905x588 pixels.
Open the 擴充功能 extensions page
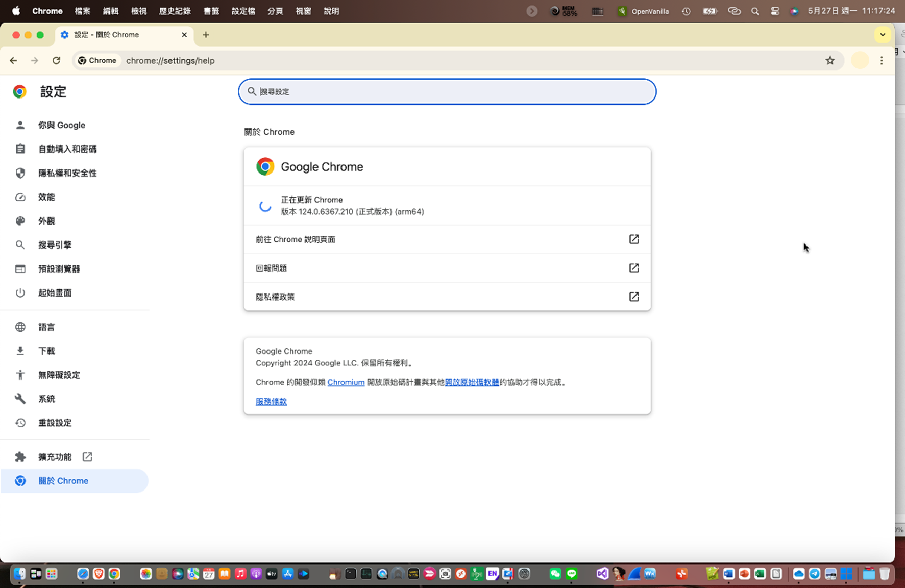pyautogui.click(x=55, y=457)
